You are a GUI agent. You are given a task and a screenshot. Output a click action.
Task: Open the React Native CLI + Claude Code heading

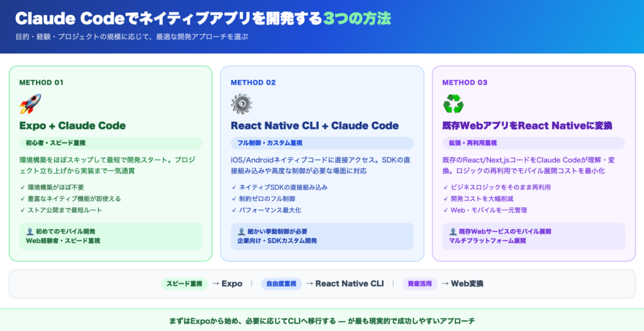click(x=314, y=126)
